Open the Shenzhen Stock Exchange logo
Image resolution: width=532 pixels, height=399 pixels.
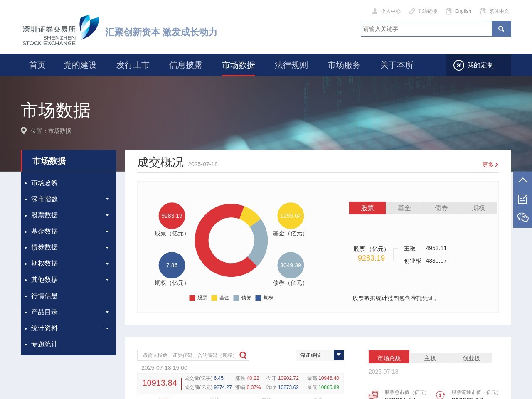[61, 30]
